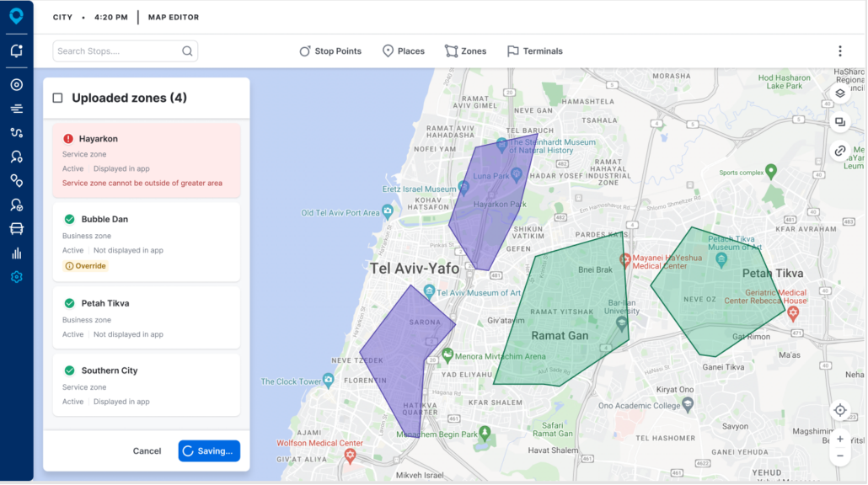Open the live target circle icon in the sidebar
868x485 pixels.
click(x=17, y=84)
